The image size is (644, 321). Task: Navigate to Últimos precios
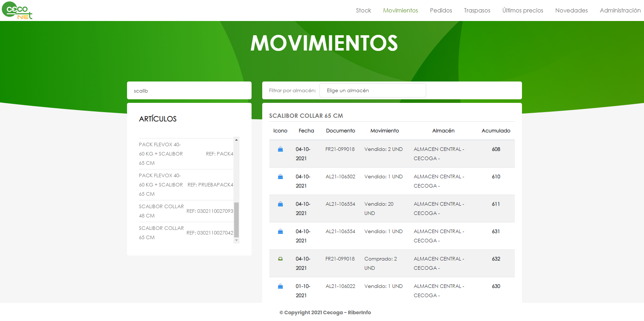(523, 10)
